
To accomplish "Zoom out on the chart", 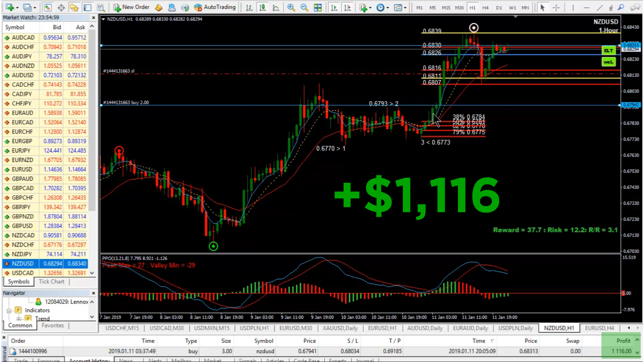I will (x=304, y=7).
